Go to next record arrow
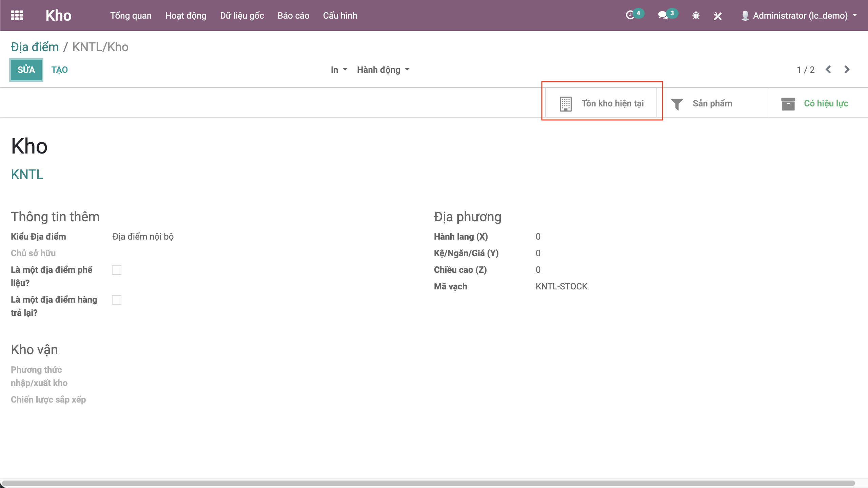The height and width of the screenshot is (488, 868). (847, 69)
